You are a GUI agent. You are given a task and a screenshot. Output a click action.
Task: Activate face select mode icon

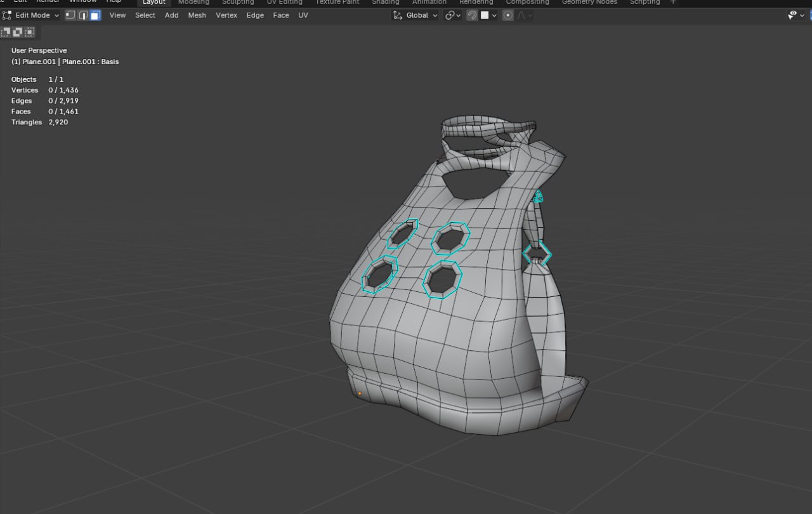tap(95, 15)
